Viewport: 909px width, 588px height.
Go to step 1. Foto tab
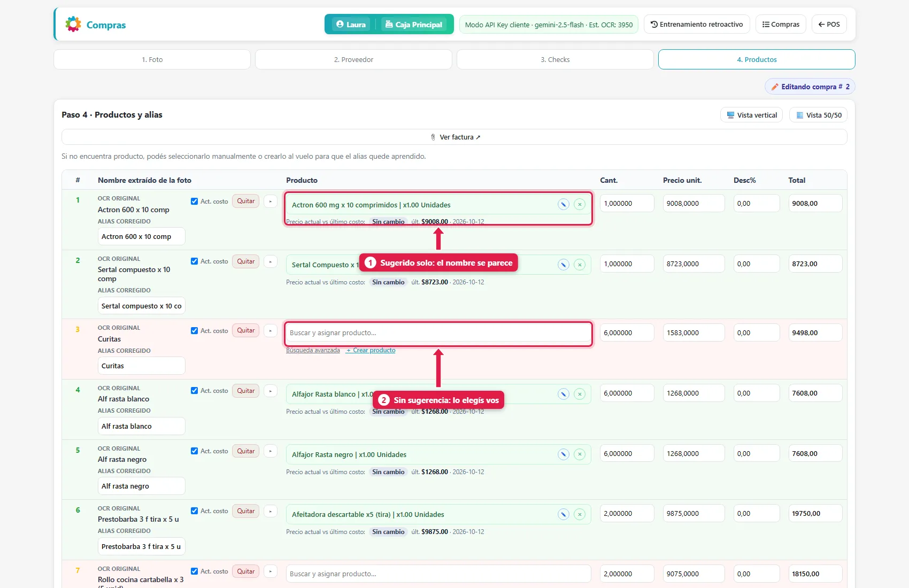point(152,59)
